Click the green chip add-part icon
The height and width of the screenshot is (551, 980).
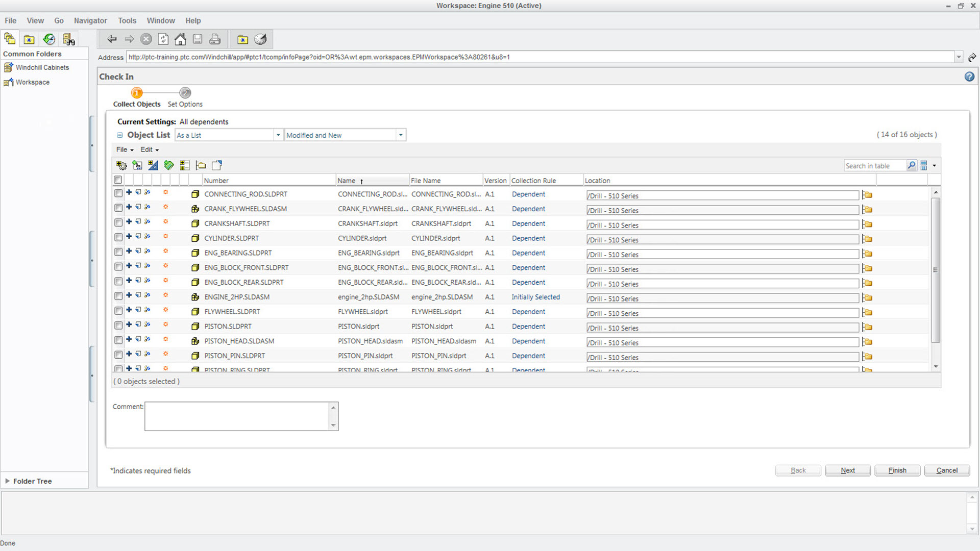[168, 165]
